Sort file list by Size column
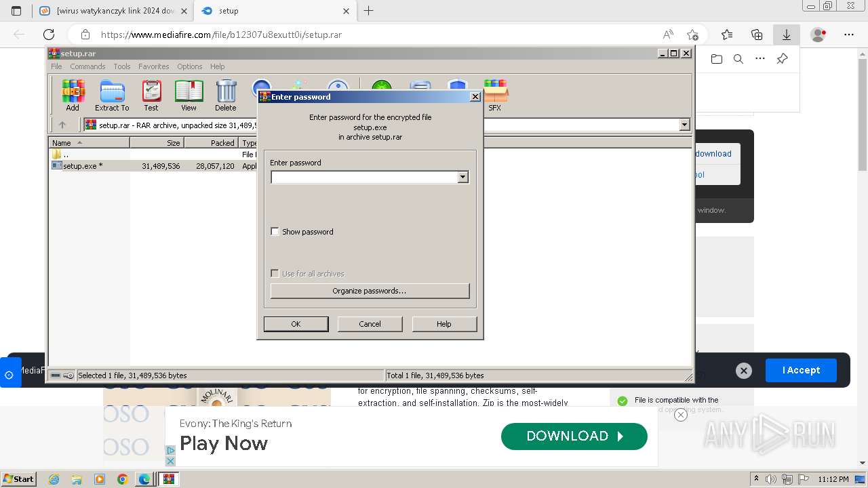This screenshot has height=488, width=868. pos(157,143)
